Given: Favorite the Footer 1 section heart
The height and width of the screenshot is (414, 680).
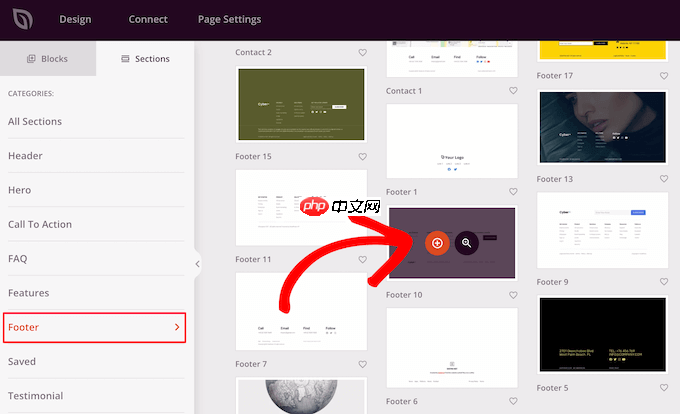Looking at the screenshot, I should click(513, 192).
